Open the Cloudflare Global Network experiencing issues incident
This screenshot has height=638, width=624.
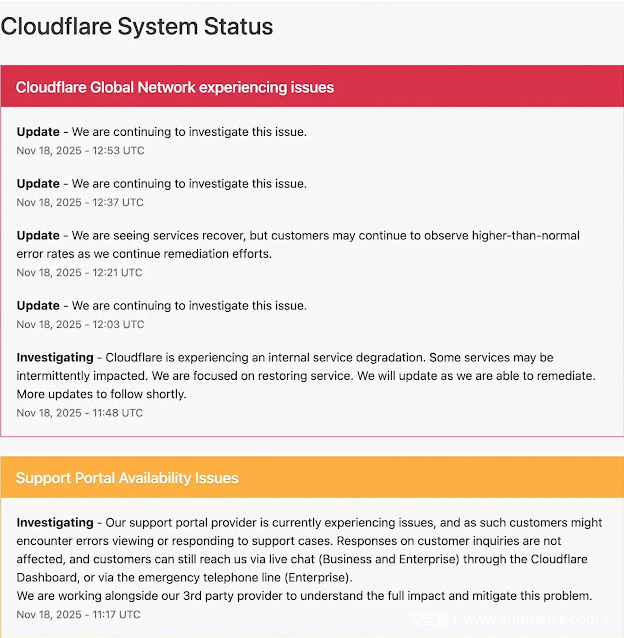point(175,87)
